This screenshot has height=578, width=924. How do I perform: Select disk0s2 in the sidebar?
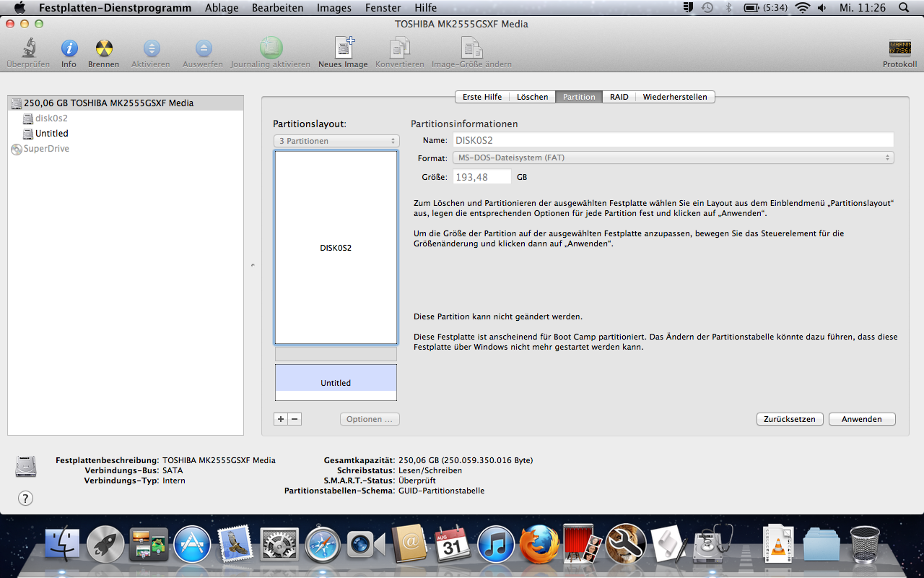(126, 118)
